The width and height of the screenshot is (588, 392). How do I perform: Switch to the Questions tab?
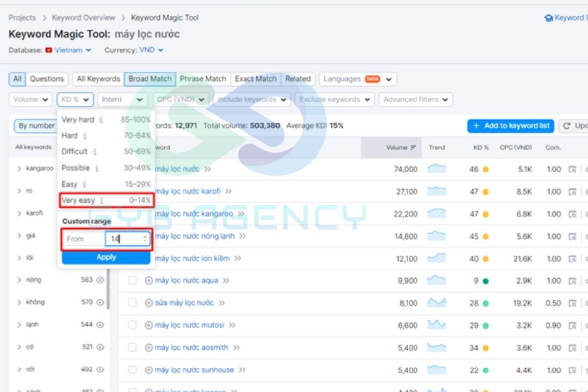pyautogui.click(x=47, y=79)
